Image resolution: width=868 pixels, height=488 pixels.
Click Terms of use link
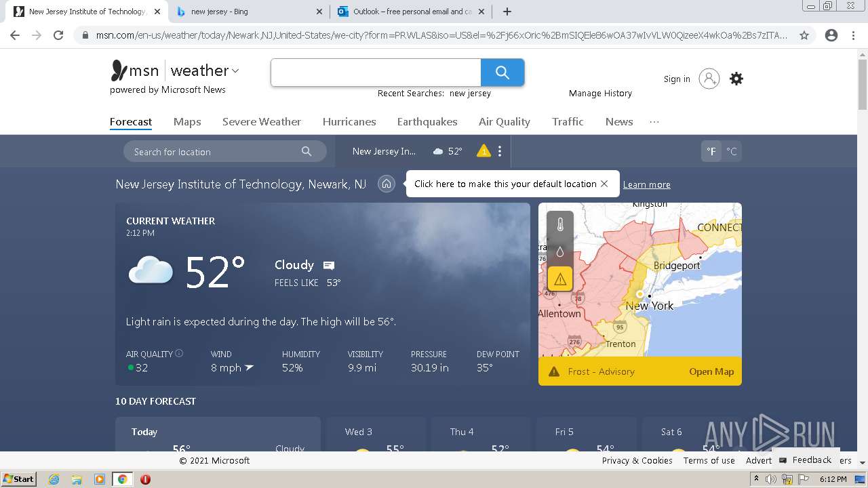(709, 460)
